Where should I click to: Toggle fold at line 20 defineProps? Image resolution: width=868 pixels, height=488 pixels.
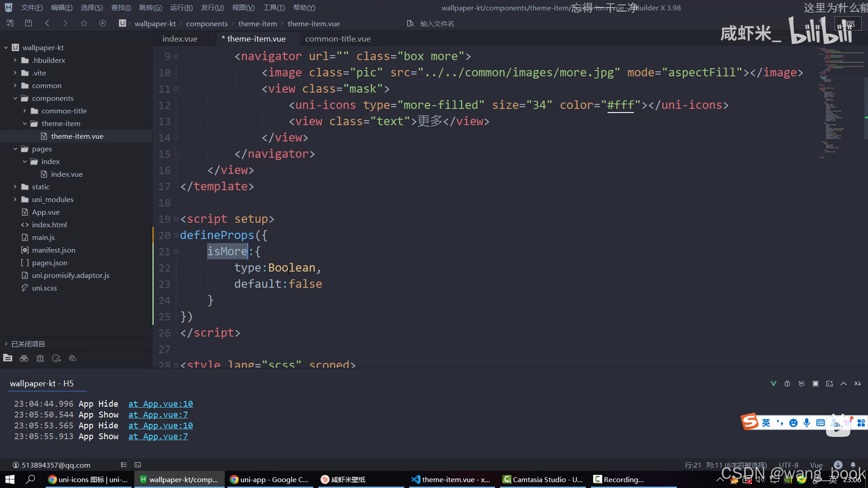(176, 235)
